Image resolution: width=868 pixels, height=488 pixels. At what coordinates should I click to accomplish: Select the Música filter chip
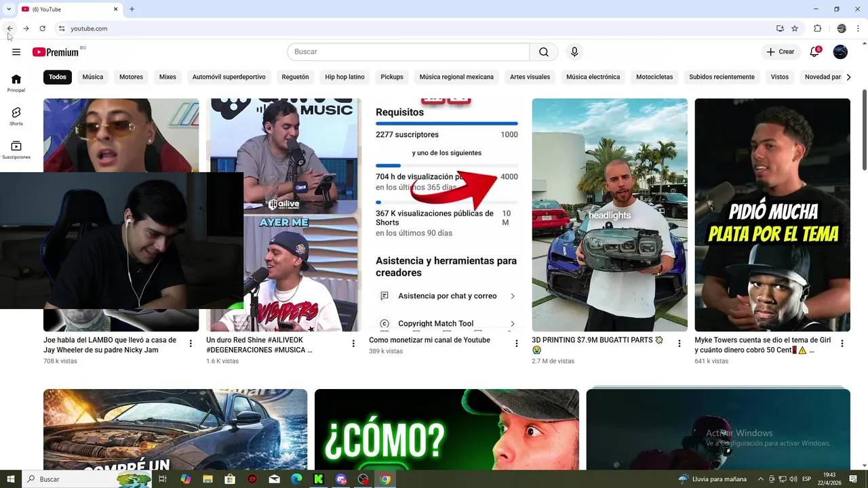click(x=93, y=77)
